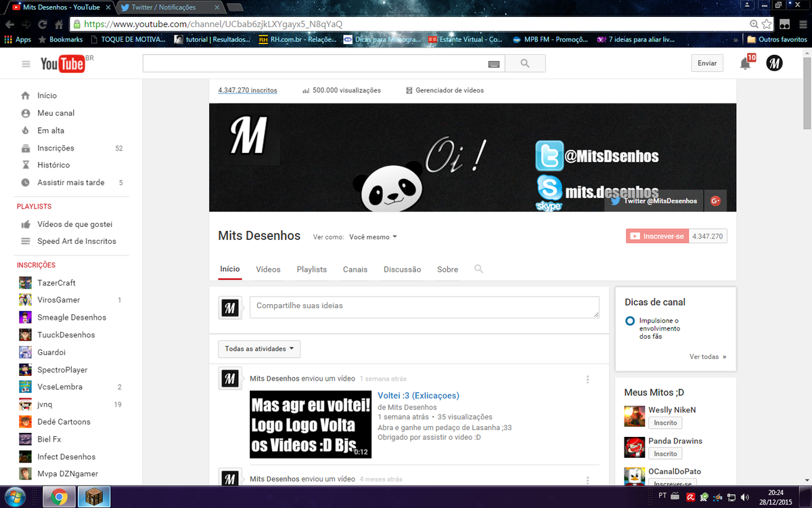Click Inscrito button for Weslly NikeN
This screenshot has width=812, height=508.
point(665,422)
